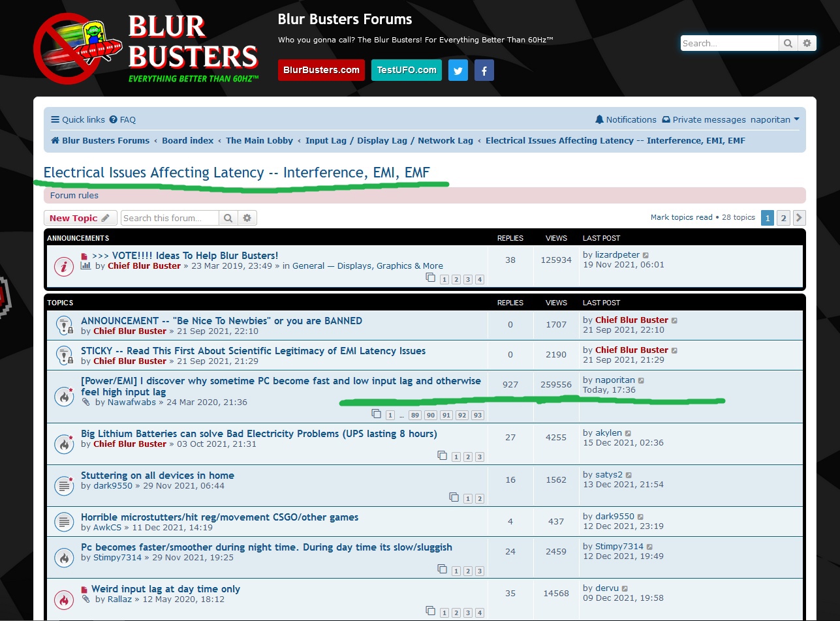Click the forum search magnifier button

(x=228, y=218)
